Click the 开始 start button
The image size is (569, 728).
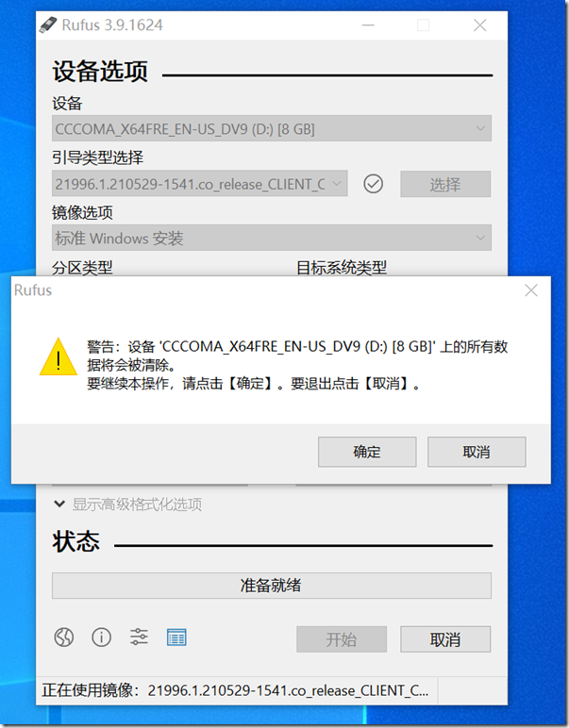342,639
